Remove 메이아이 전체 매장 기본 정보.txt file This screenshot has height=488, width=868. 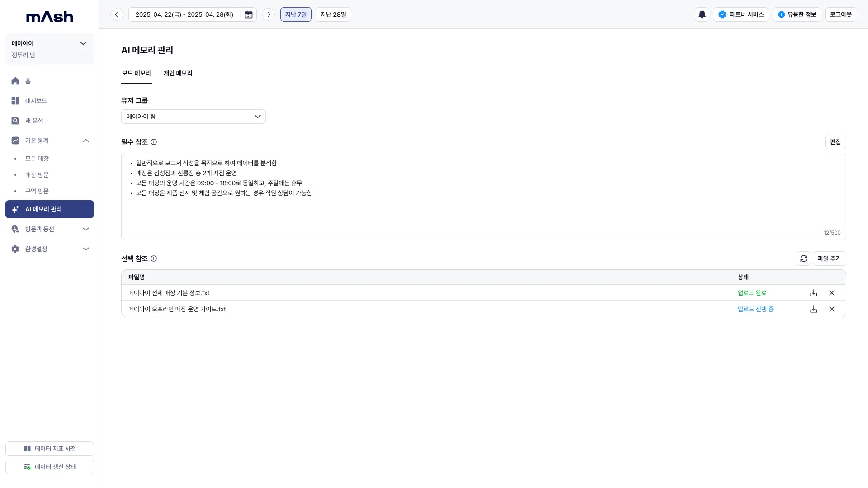click(832, 293)
